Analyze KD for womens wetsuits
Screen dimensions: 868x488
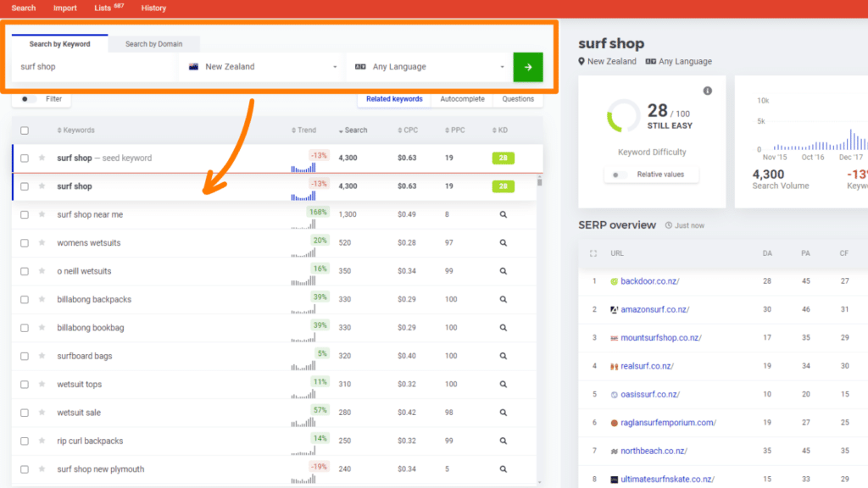pos(504,242)
